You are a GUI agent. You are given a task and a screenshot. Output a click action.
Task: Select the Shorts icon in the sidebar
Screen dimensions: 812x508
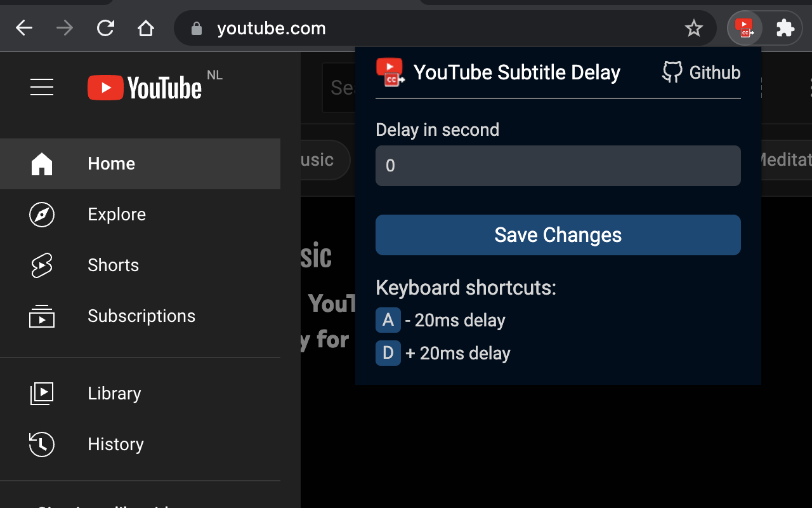coord(42,265)
